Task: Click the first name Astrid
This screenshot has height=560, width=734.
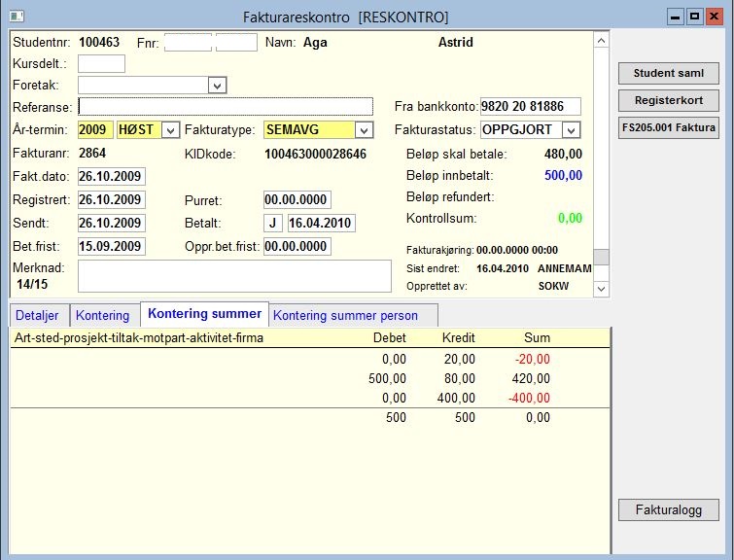Action: tap(456, 42)
